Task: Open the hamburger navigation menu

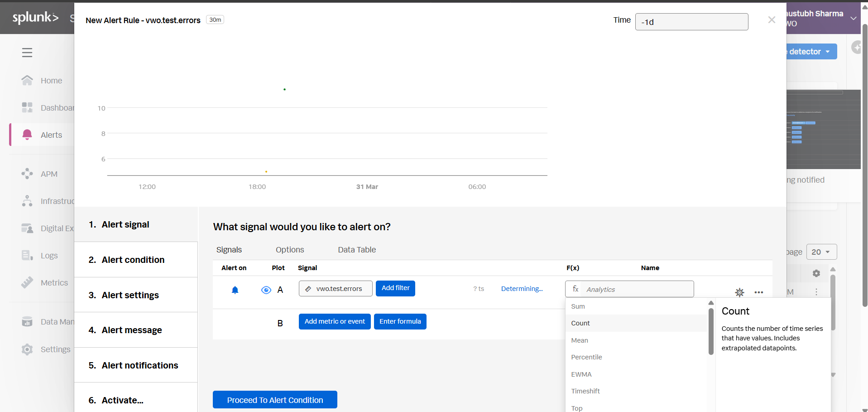Action: tap(27, 53)
